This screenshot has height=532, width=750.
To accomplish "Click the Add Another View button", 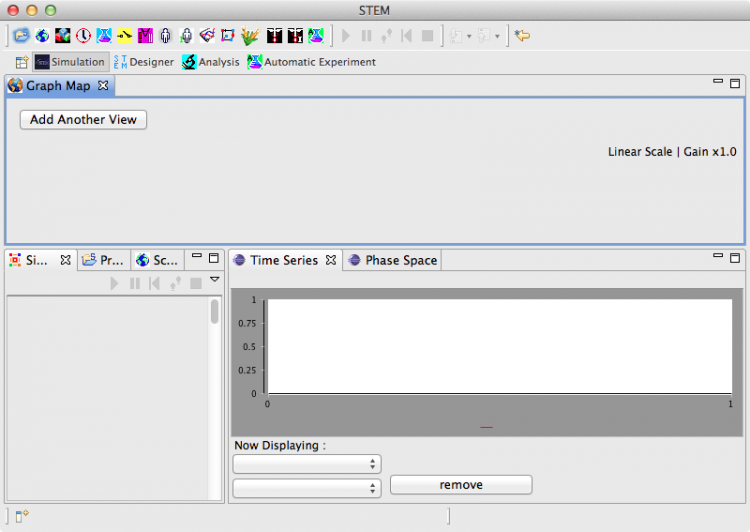I will click(83, 119).
